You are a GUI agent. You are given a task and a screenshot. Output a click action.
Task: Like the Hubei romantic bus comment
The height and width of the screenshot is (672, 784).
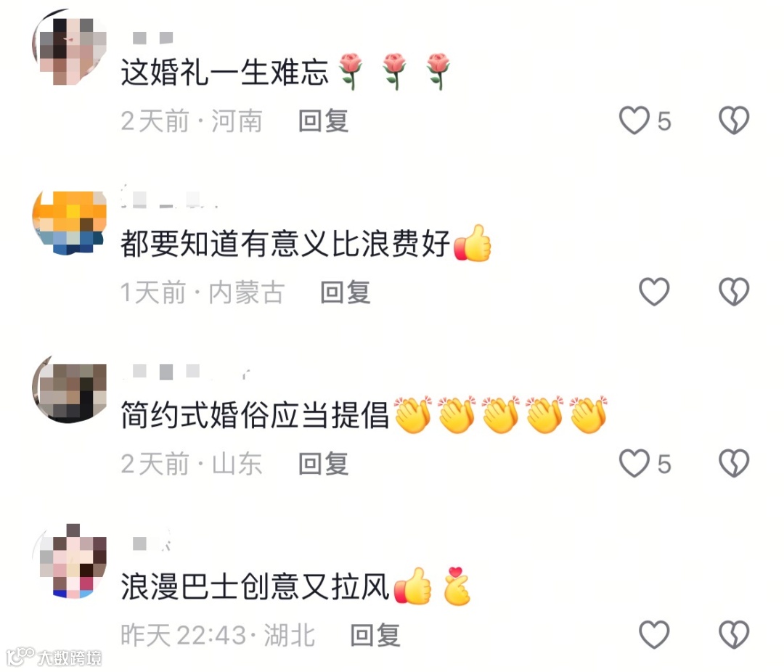654,634
